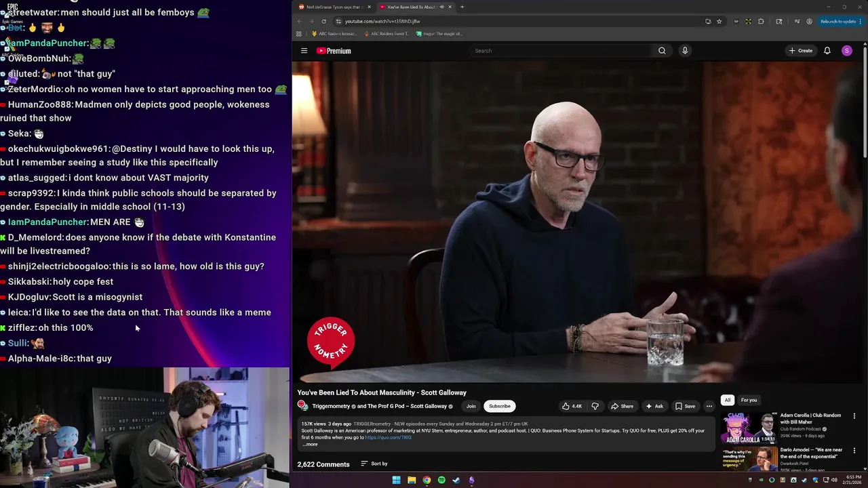Reload the page in Chrome

tap(323, 21)
